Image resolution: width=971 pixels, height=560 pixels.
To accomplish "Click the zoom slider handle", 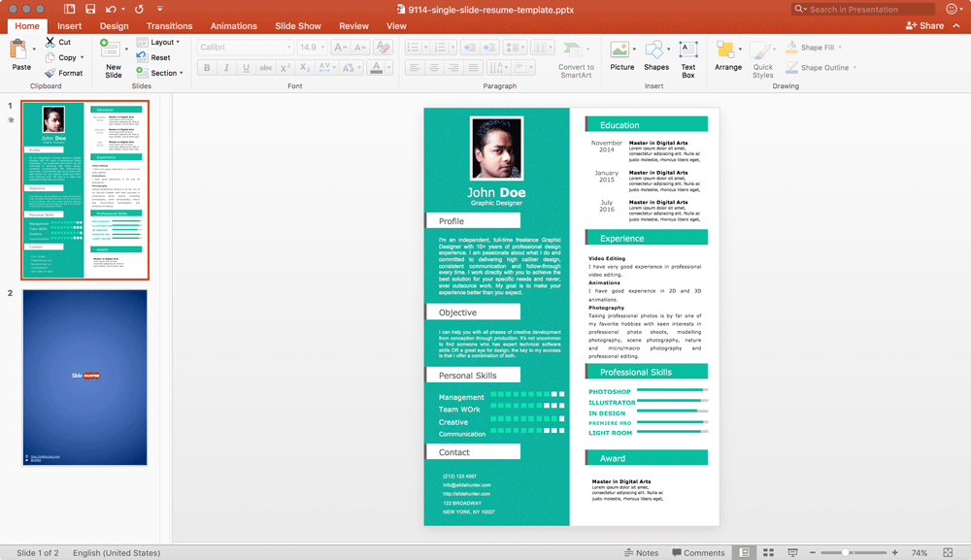I will coord(846,552).
